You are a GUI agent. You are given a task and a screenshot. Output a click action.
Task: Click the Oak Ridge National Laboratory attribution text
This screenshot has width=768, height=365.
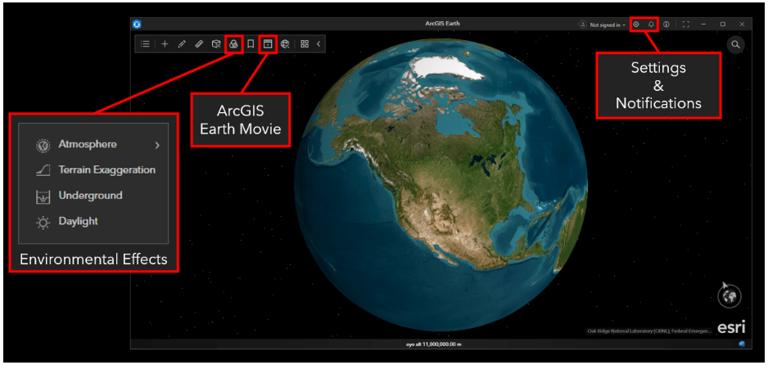coord(649,332)
